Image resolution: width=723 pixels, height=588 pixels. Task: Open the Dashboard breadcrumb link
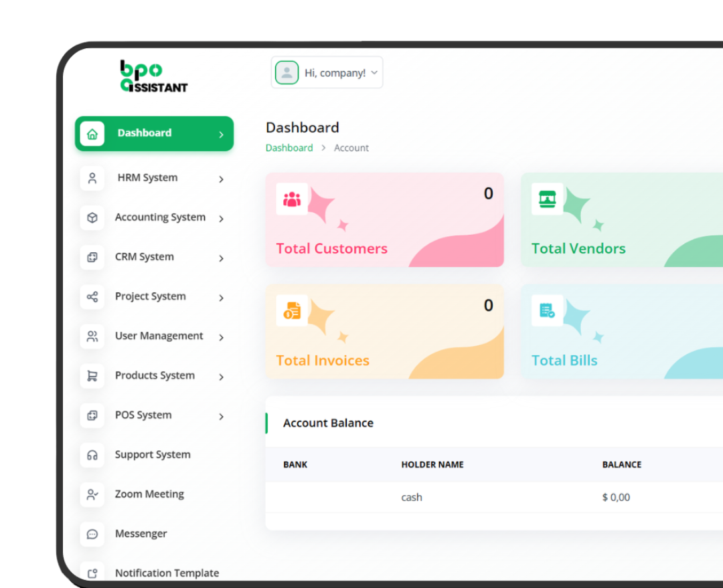tap(289, 148)
